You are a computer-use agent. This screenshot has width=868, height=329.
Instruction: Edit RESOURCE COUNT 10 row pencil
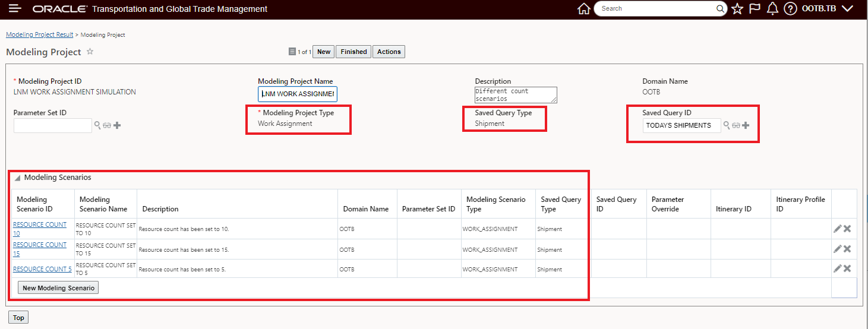(x=838, y=229)
